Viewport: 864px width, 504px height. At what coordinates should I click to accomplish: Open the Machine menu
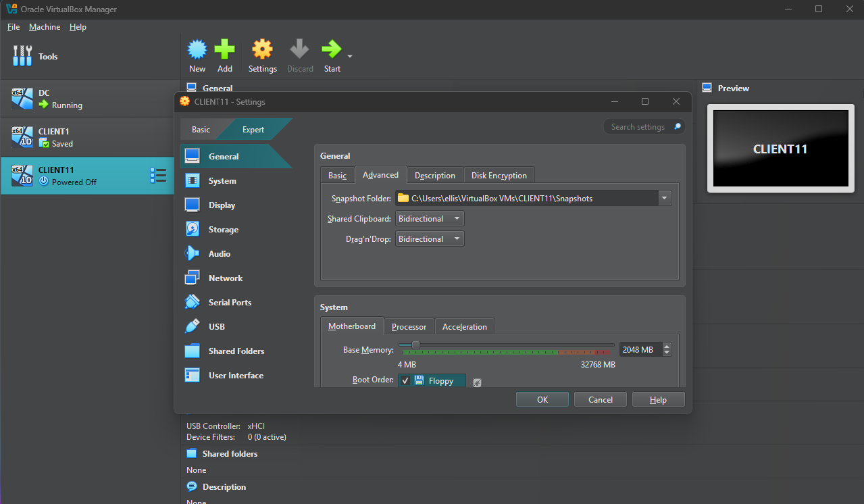pyautogui.click(x=45, y=27)
